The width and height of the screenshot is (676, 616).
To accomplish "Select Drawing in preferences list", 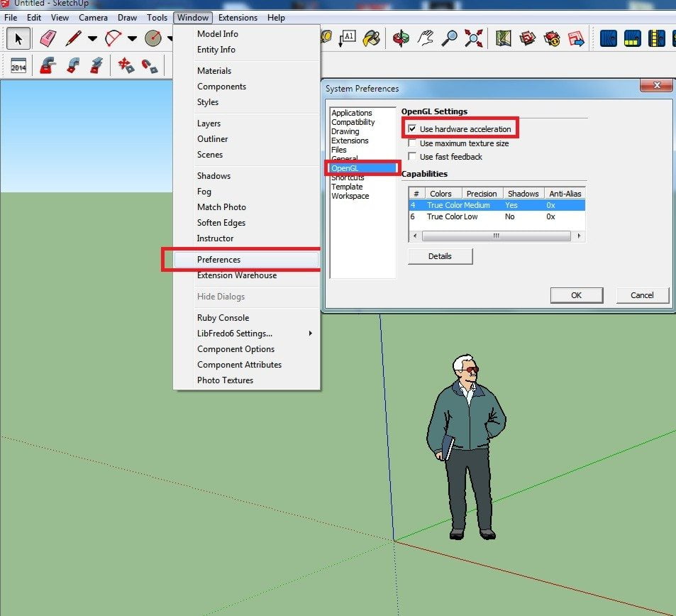I will click(x=345, y=131).
